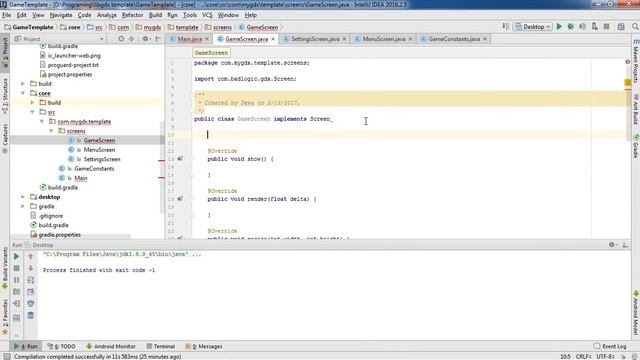Viewport: 640px width, 360px height.
Task: Select GameConstants in the project tree
Action: pos(94,169)
